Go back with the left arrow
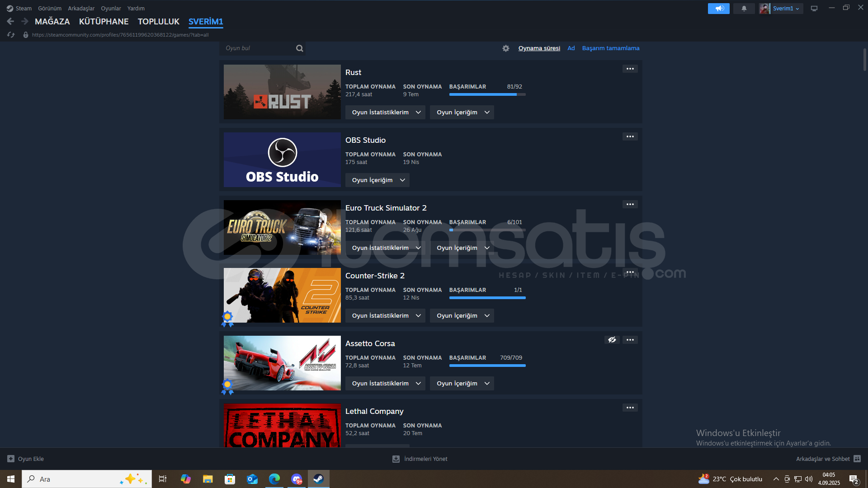This screenshot has width=868, height=488. coord(10,21)
